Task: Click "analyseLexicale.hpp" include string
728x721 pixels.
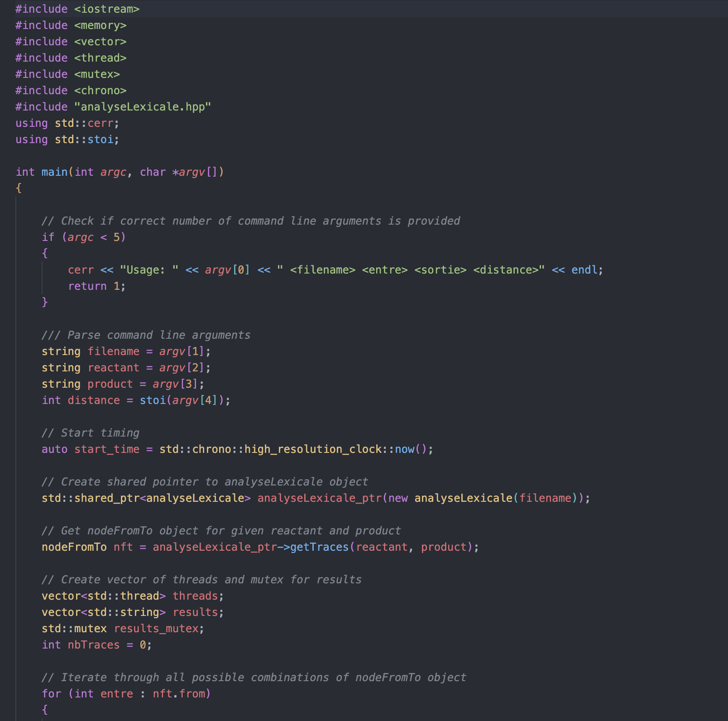Action: click(x=143, y=107)
